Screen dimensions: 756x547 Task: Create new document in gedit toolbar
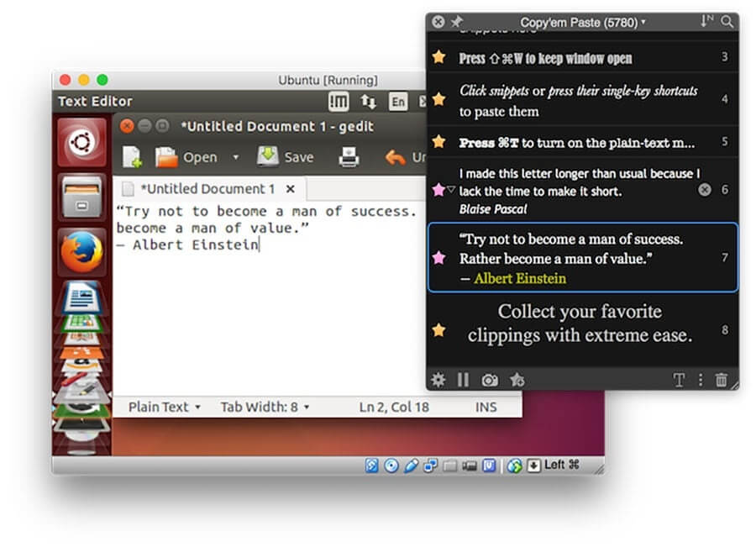(x=131, y=157)
